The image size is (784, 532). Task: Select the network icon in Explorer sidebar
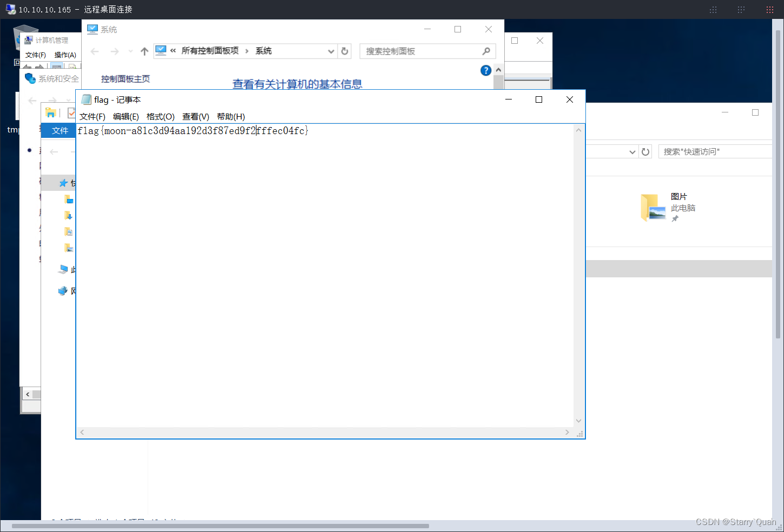click(x=63, y=291)
